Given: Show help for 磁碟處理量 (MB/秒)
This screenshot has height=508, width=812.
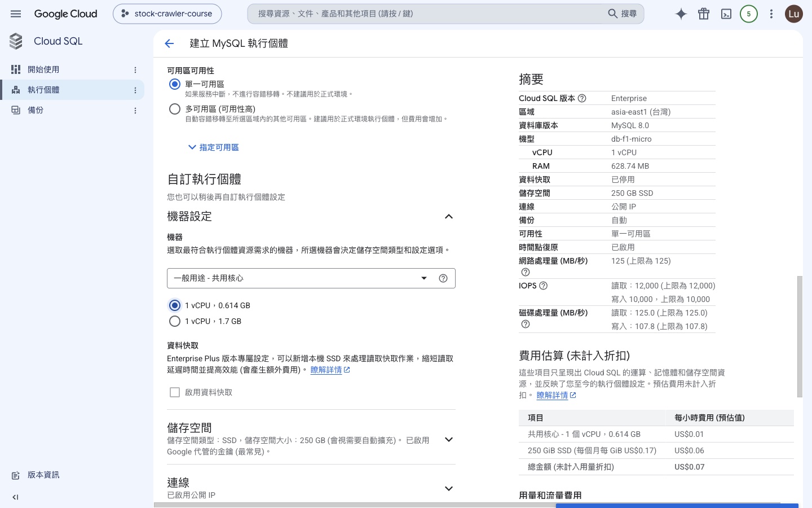Looking at the screenshot, I should (526, 324).
